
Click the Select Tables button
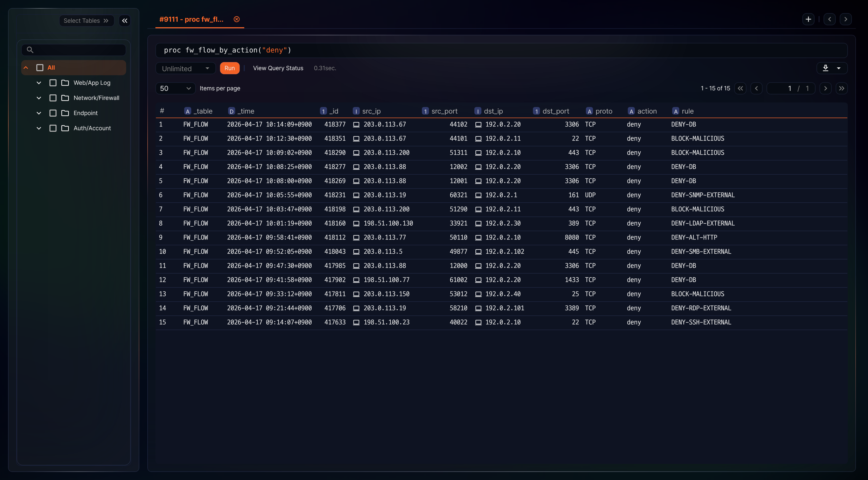[x=87, y=20]
